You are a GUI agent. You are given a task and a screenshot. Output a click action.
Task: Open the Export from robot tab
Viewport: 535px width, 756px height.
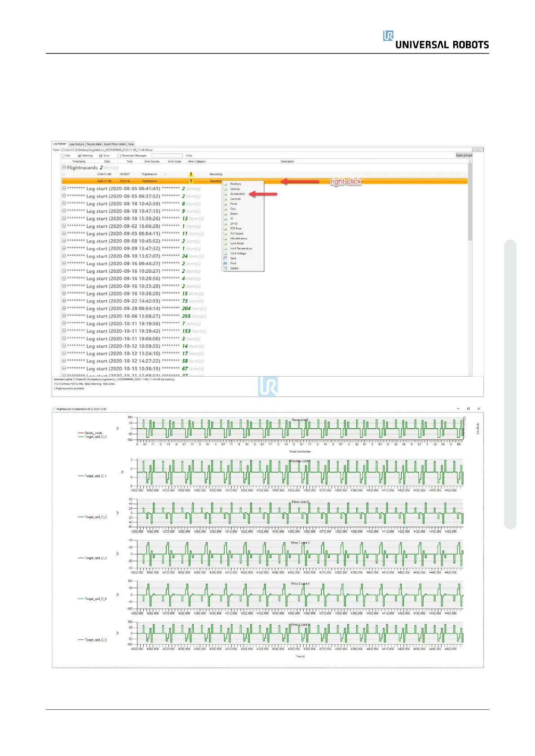point(115,144)
